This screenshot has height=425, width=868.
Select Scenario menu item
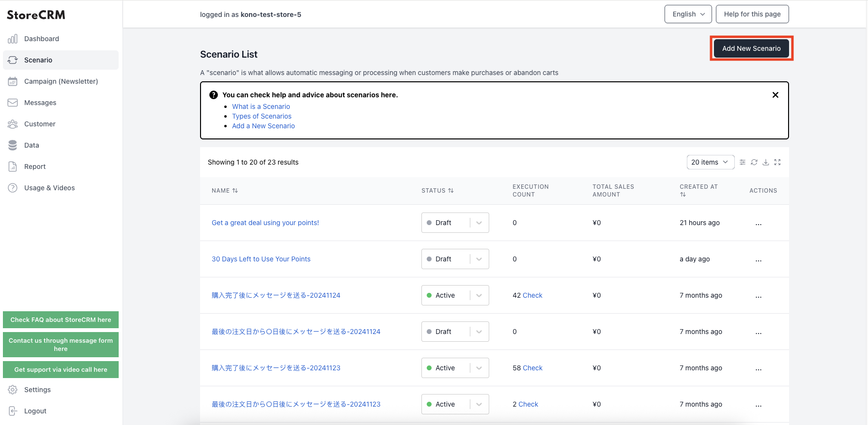pyautogui.click(x=61, y=60)
